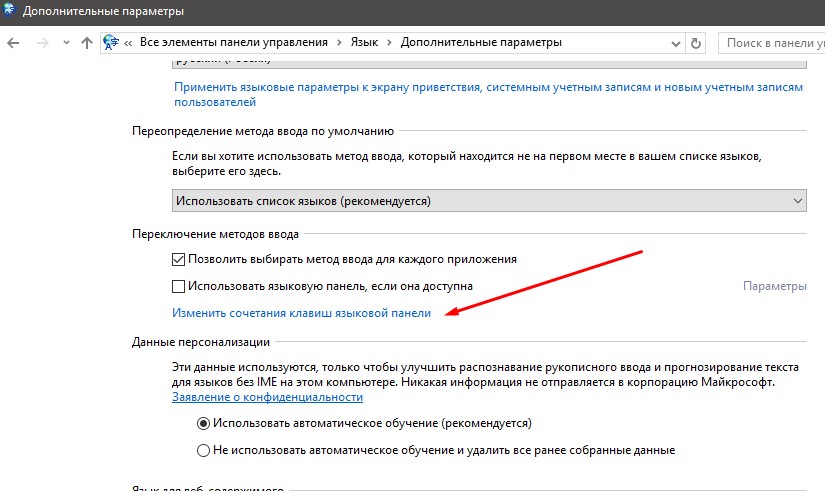Screen dimensions: 825x491
Task: Click the Back navigation arrow
Action: click(x=14, y=43)
